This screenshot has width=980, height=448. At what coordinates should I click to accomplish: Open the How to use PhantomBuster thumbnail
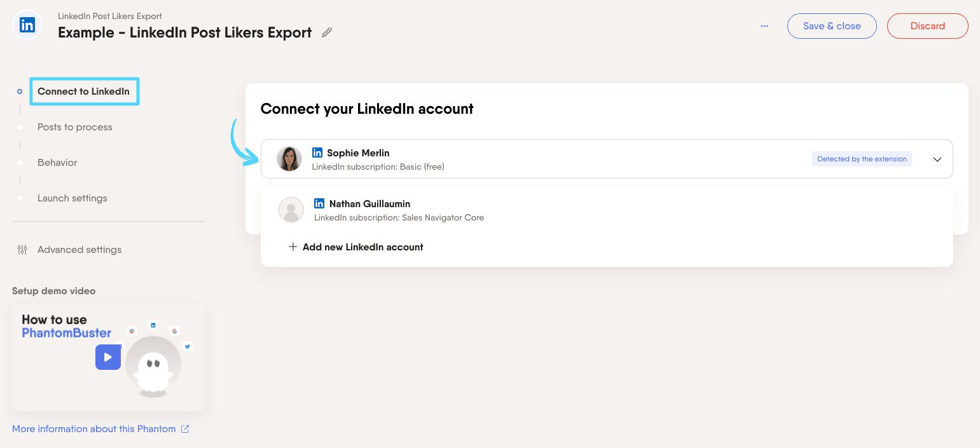108,356
